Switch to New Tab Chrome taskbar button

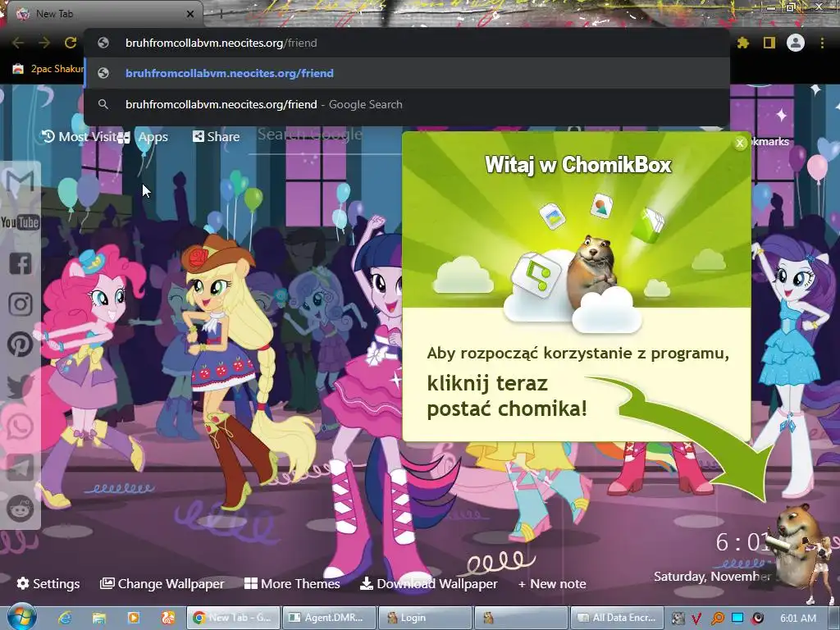coord(233,618)
